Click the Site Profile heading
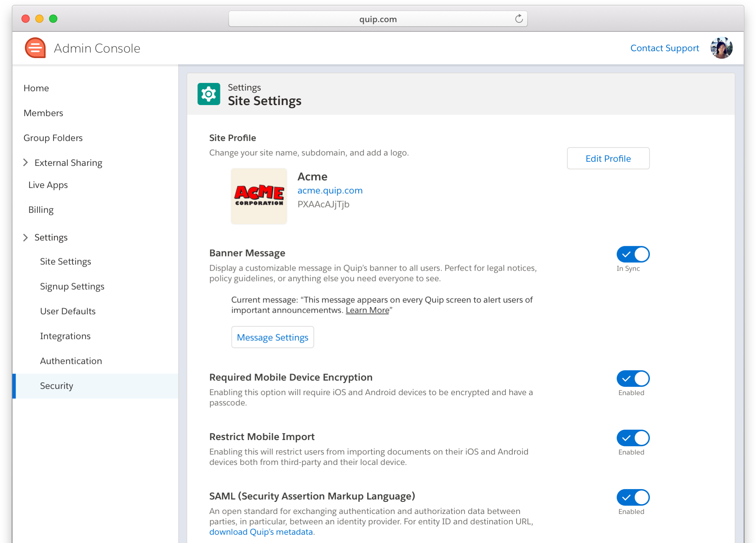 click(x=233, y=138)
